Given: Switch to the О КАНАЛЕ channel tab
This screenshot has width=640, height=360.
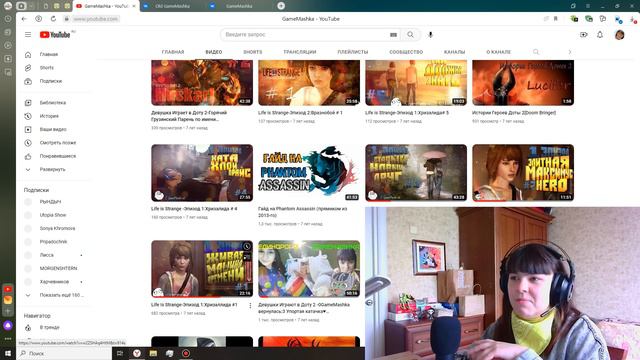Looking at the screenshot, I should pos(498,52).
